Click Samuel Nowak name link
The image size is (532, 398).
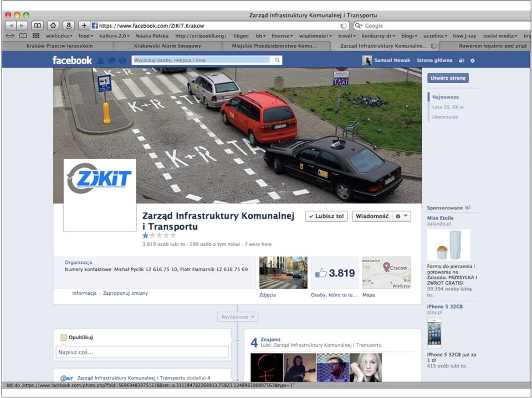pyautogui.click(x=392, y=60)
